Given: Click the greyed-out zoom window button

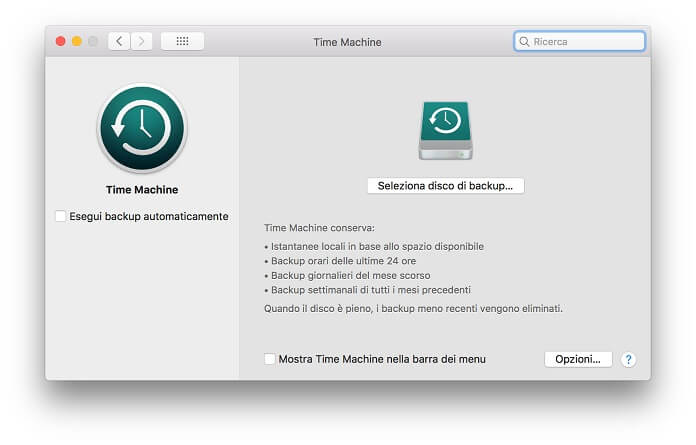Looking at the screenshot, I should pyautogui.click(x=93, y=41).
